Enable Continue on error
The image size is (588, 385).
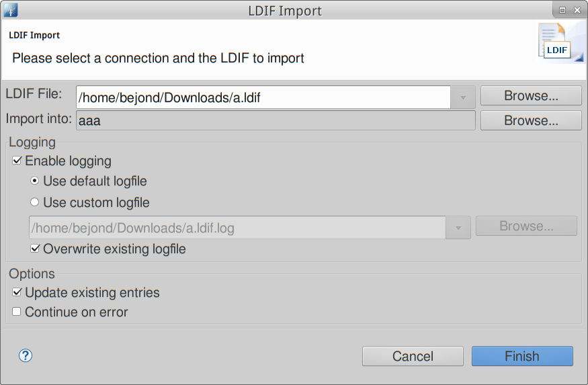click(17, 312)
